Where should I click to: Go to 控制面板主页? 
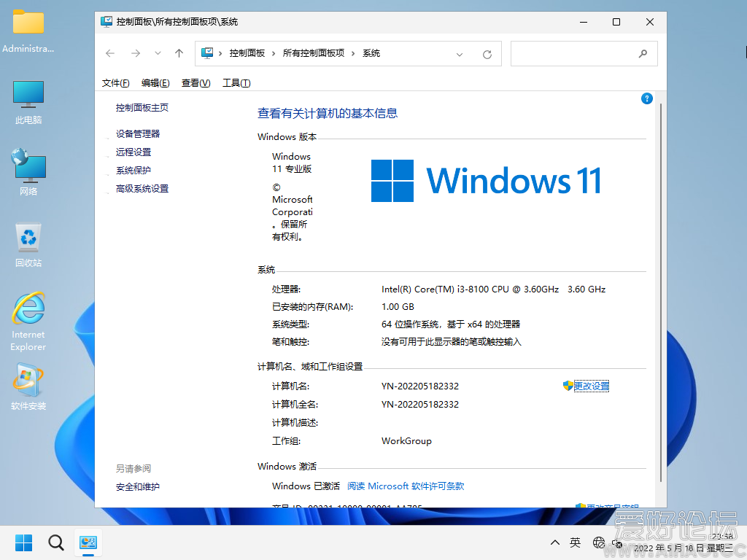142,108
